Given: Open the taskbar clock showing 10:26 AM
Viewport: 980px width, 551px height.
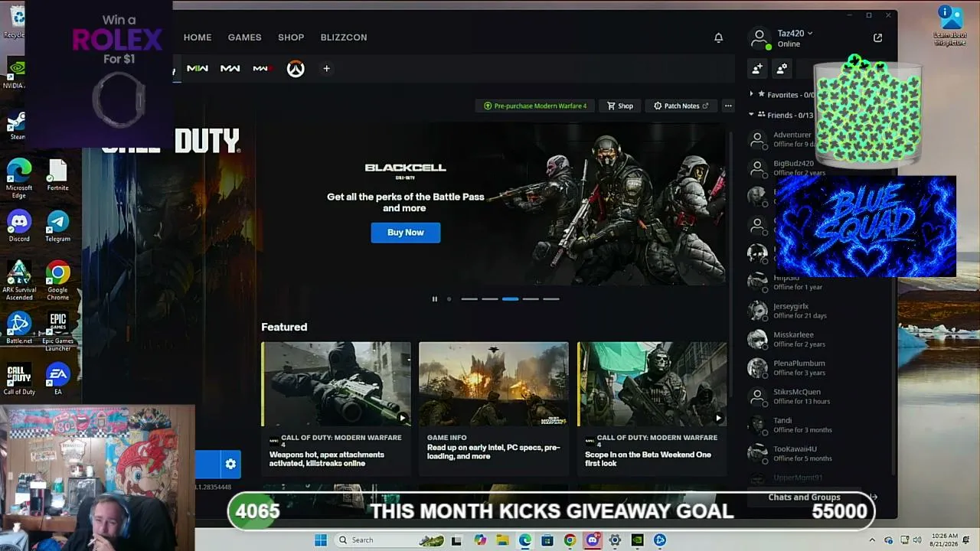Looking at the screenshot, I should click(945, 540).
